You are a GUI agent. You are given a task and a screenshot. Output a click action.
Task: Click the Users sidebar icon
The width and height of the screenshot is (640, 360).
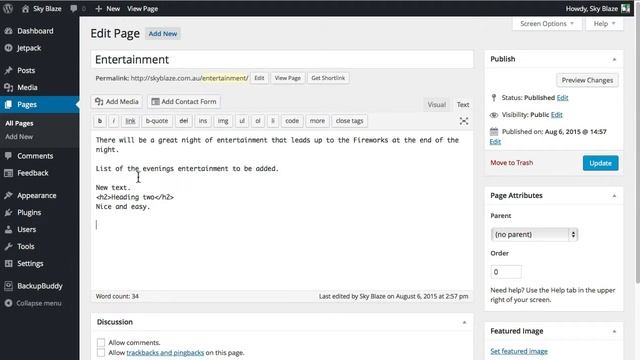pyautogui.click(x=9, y=229)
